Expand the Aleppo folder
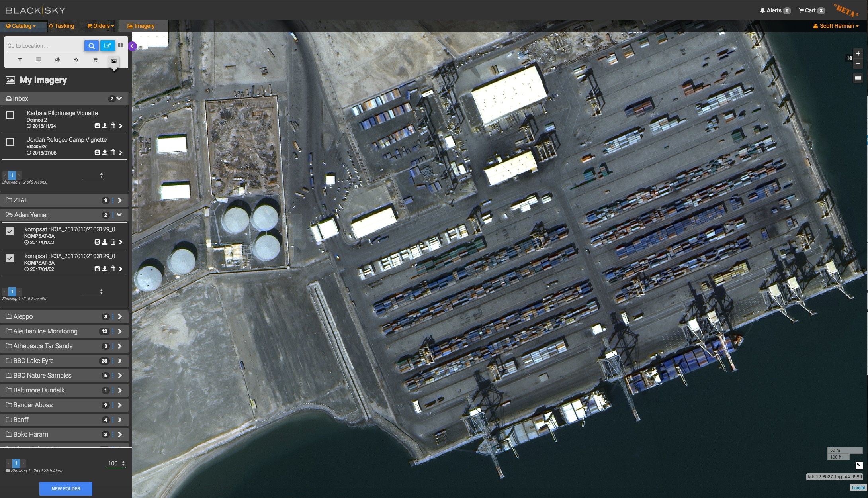 coord(119,317)
